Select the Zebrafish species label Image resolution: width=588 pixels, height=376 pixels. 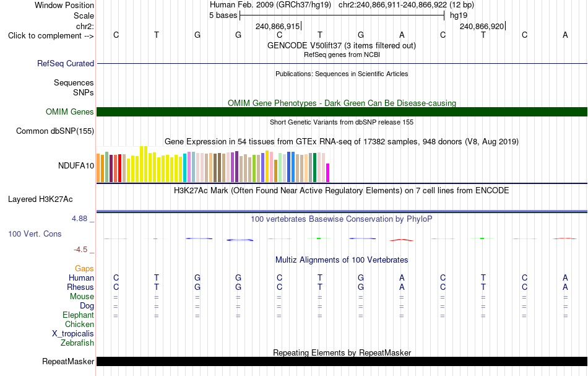(x=77, y=343)
